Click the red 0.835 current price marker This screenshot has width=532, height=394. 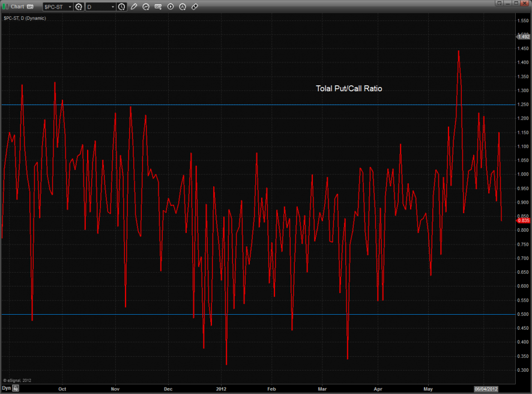coord(522,220)
